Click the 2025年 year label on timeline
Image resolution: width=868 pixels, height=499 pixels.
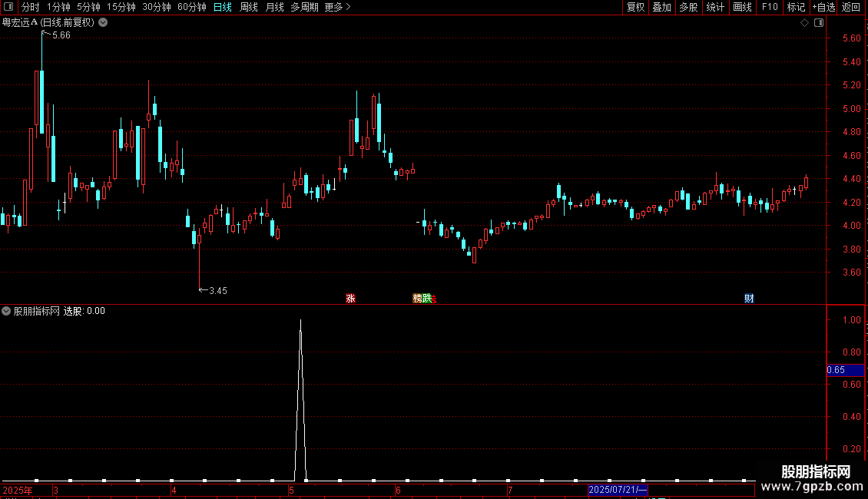point(18,490)
